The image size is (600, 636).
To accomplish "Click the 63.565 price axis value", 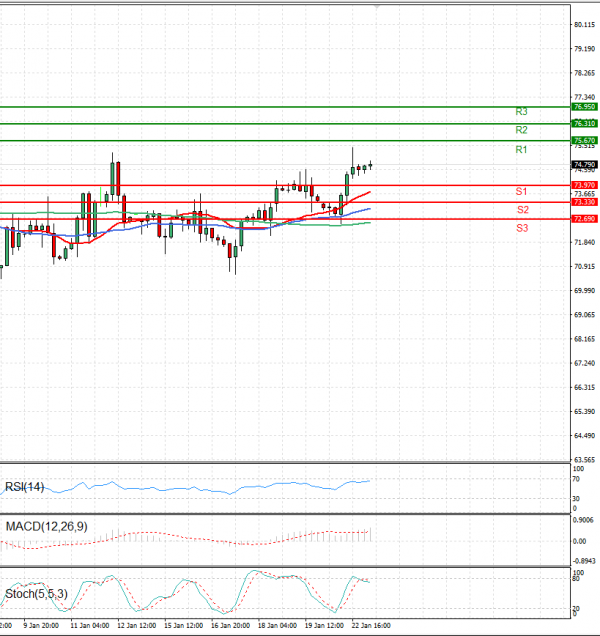I will (585, 460).
